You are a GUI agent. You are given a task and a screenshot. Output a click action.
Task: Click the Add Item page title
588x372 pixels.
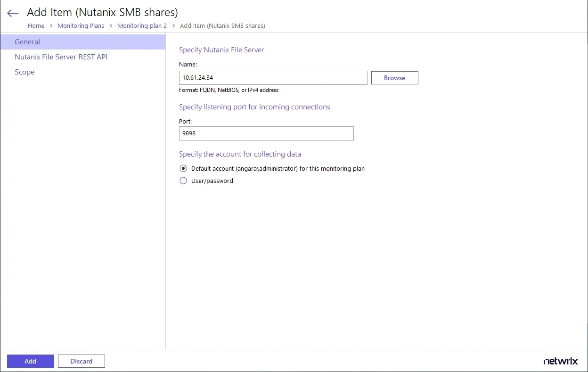coord(102,12)
